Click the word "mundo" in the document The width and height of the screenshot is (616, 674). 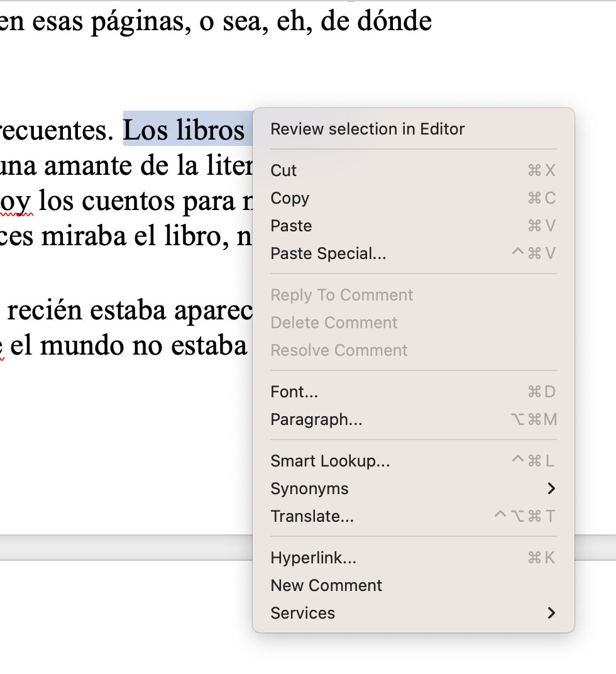(x=82, y=346)
